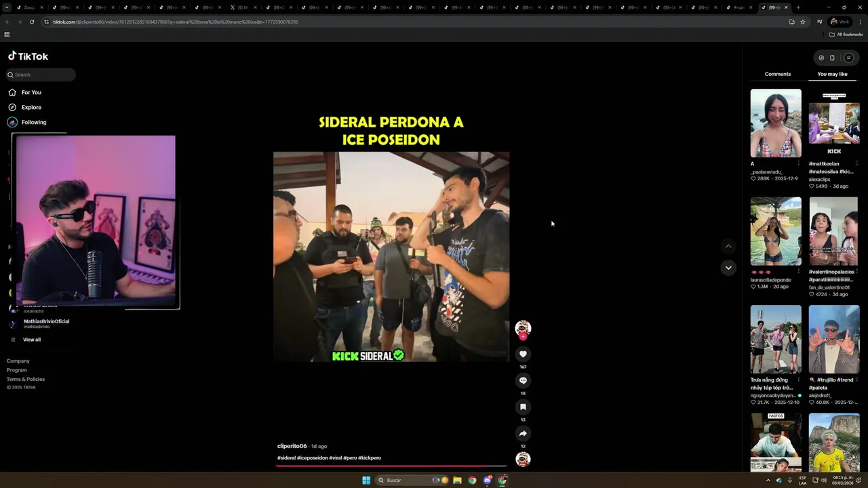Image resolution: width=868 pixels, height=488 pixels.
Task: Follow creator via avatar plus button
Action: pyautogui.click(x=523, y=336)
